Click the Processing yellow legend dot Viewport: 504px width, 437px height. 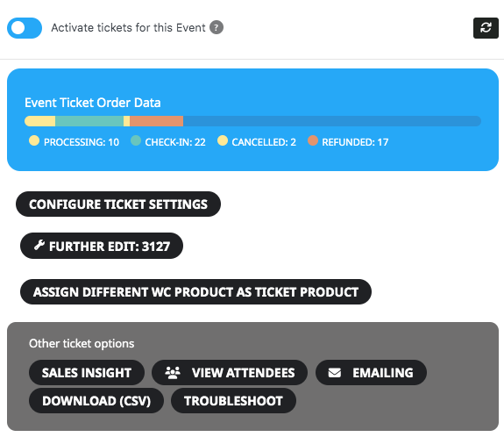34,140
